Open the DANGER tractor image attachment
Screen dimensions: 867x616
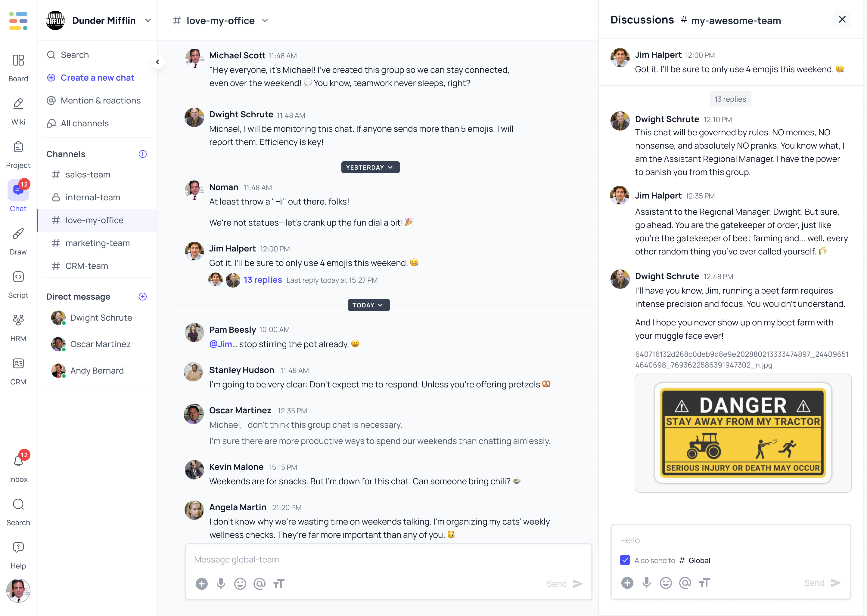point(743,433)
